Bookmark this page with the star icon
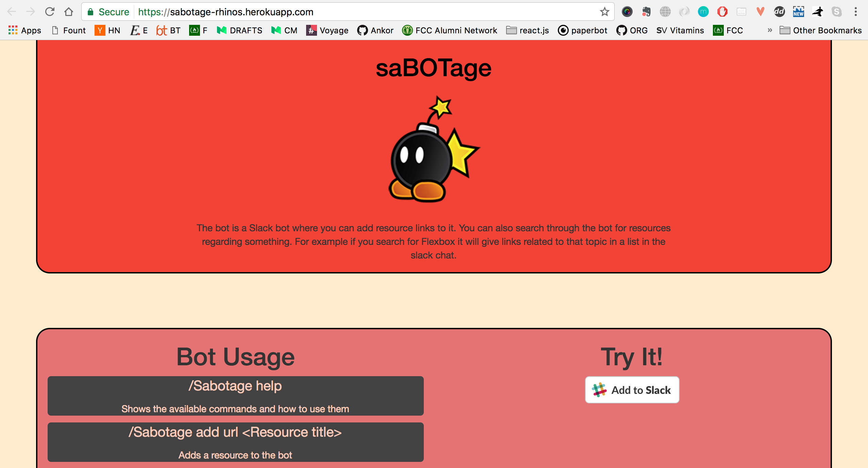 [x=604, y=12]
